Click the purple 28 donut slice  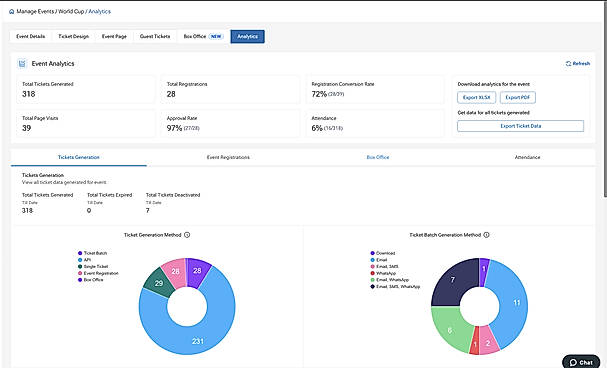click(197, 271)
